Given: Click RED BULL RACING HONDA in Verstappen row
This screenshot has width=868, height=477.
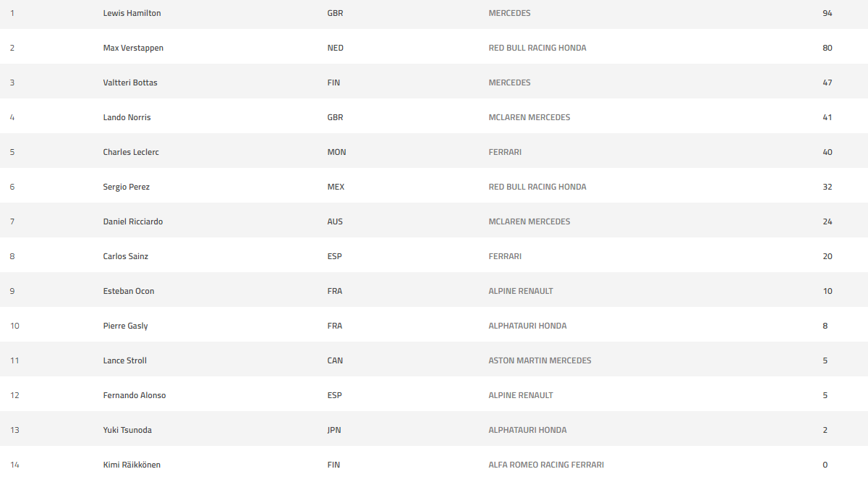Looking at the screenshot, I should pos(537,48).
